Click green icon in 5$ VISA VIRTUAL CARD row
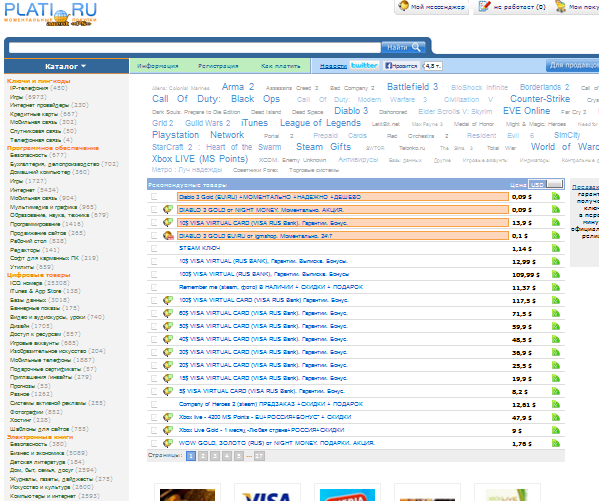 (x=556, y=391)
